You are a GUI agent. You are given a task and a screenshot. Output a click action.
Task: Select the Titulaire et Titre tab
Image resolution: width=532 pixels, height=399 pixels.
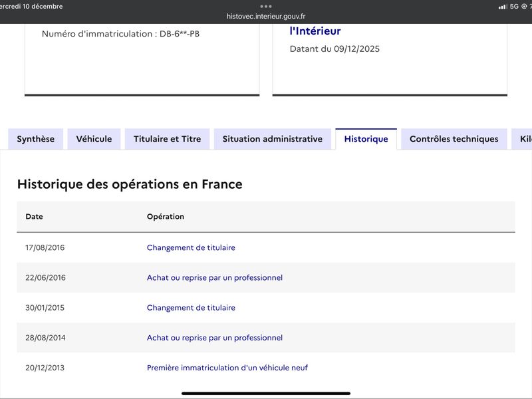(167, 139)
